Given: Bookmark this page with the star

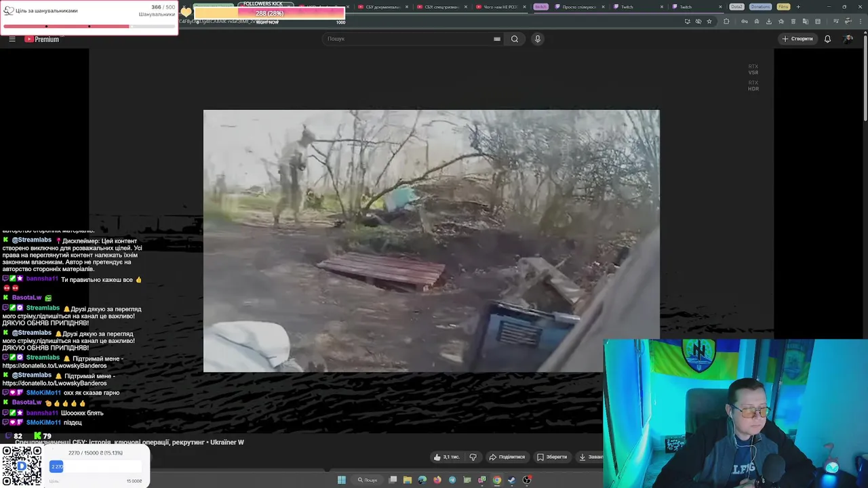Looking at the screenshot, I should click(x=709, y=21).
